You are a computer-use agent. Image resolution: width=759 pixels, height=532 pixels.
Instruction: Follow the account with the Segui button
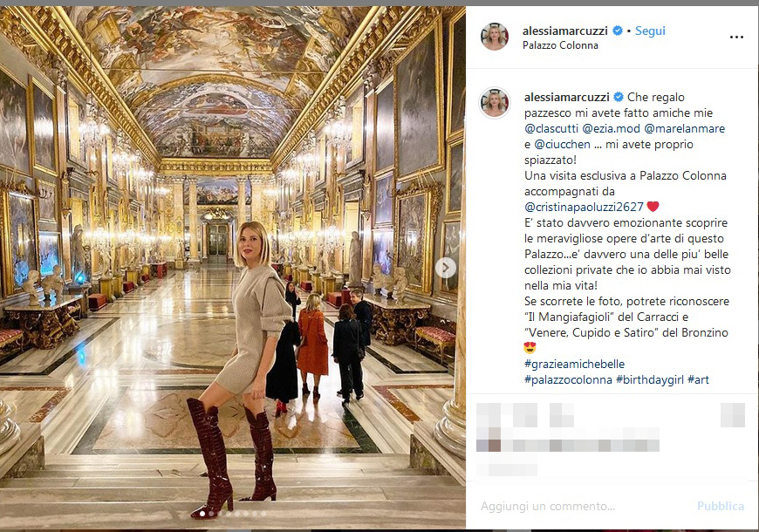[x=650, y=31]
